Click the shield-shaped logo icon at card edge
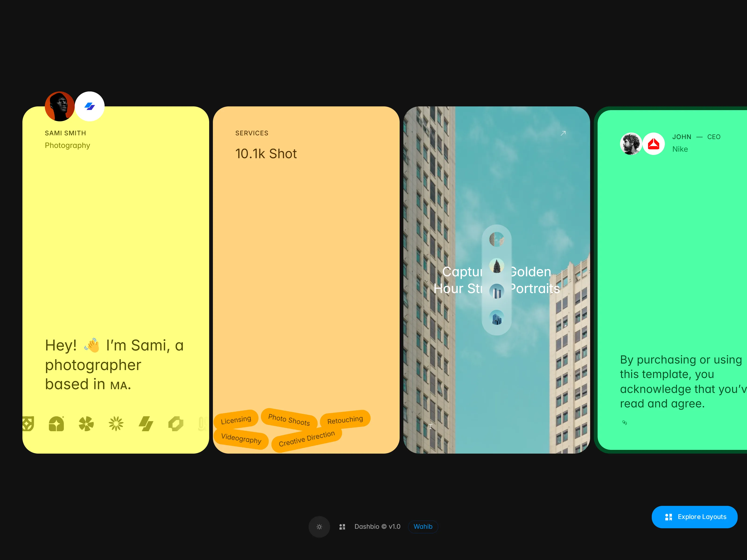Viewport: 747px width, 560px height. 28,424
